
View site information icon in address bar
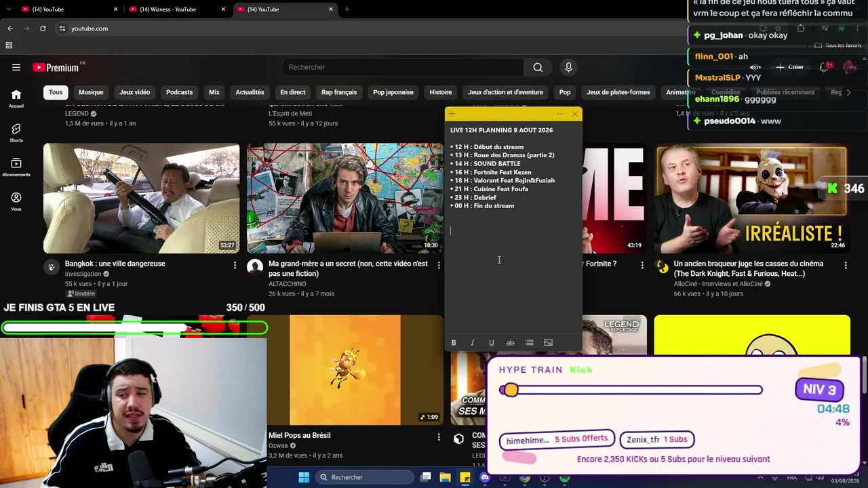[62, 28]
